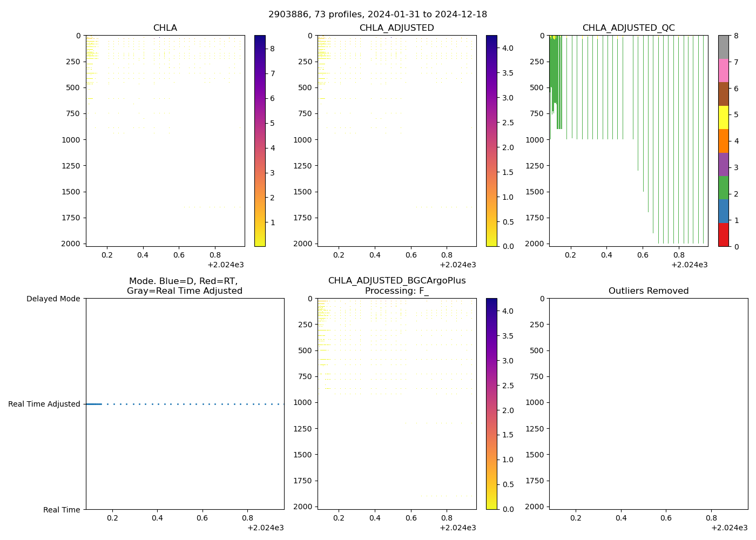The height and width of the screenshot is (540, 756).
Task: Click the CHLA_ADJUSTED_QC plot title
Action: 629,28
